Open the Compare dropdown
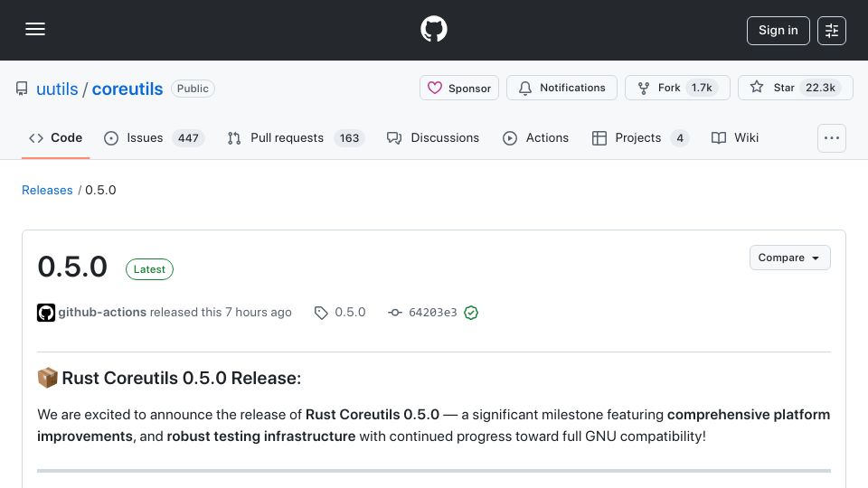The image size is (868, 488). tap(790, 258)
